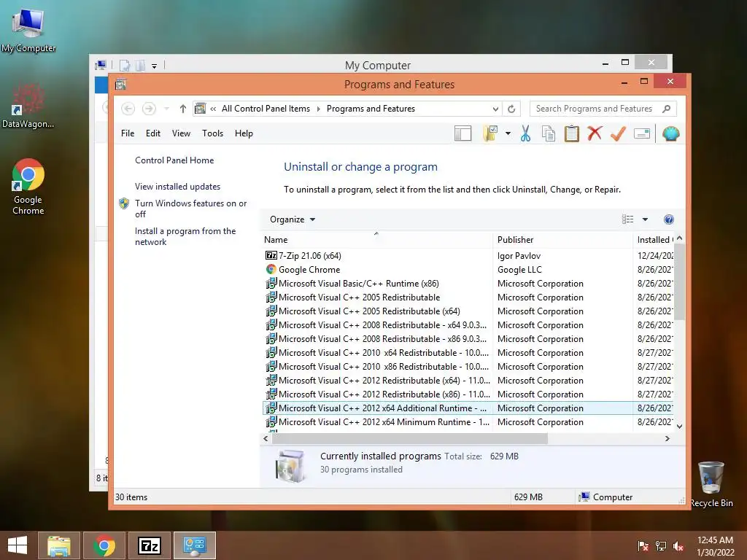
Task: Open the view options dropdown arrow
Action: 645,219
